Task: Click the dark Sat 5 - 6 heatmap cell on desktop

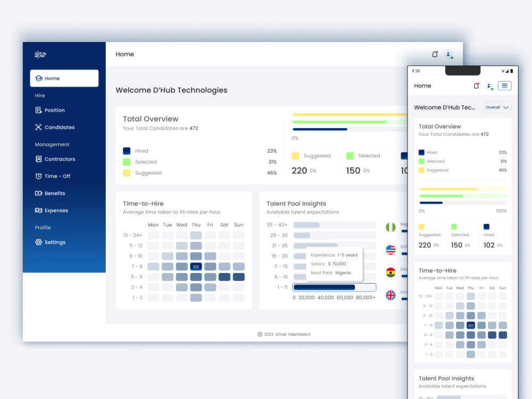Action: pyautogui.click(x=225, y=277)
